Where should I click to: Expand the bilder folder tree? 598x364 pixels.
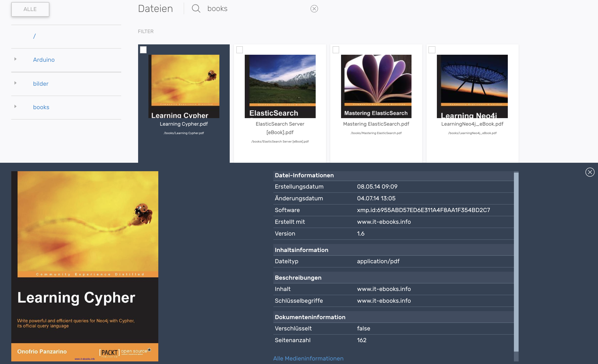coord(15,83)
